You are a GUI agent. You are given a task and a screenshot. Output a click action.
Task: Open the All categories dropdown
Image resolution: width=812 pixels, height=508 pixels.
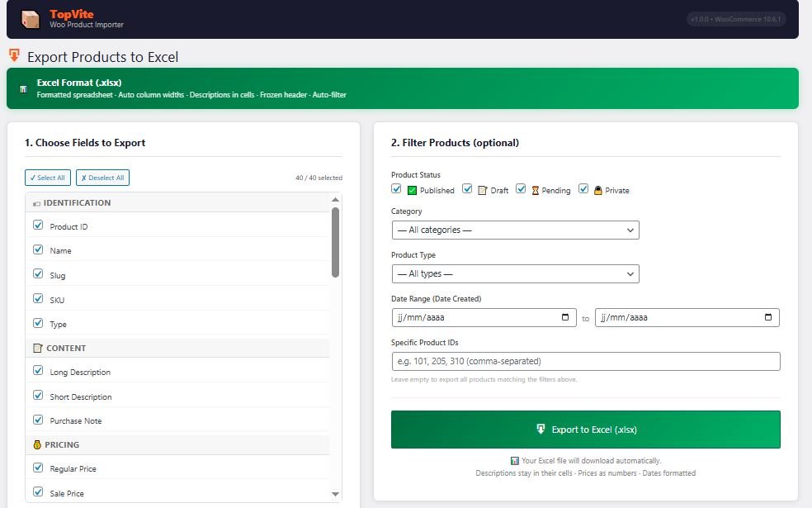pyautogui.click(x=515, y=230)
